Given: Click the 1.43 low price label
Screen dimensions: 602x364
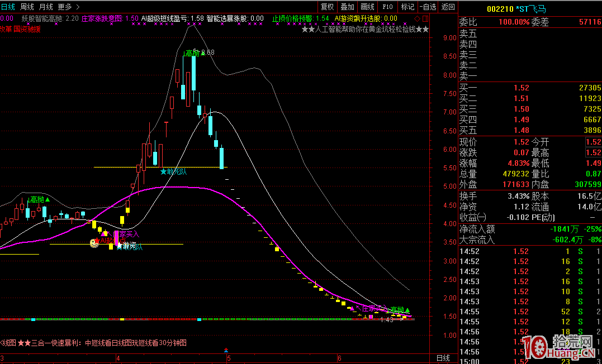Looking at the screenshot, I should (387, 320).
